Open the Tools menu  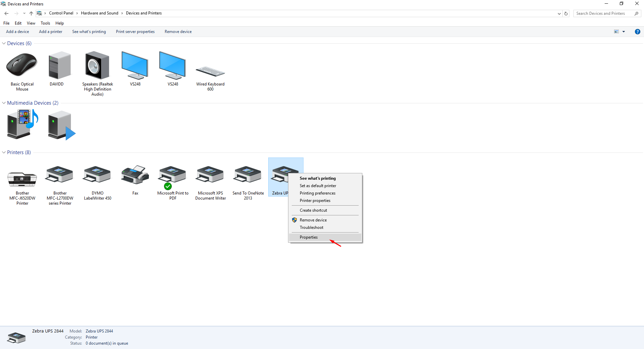45,23
